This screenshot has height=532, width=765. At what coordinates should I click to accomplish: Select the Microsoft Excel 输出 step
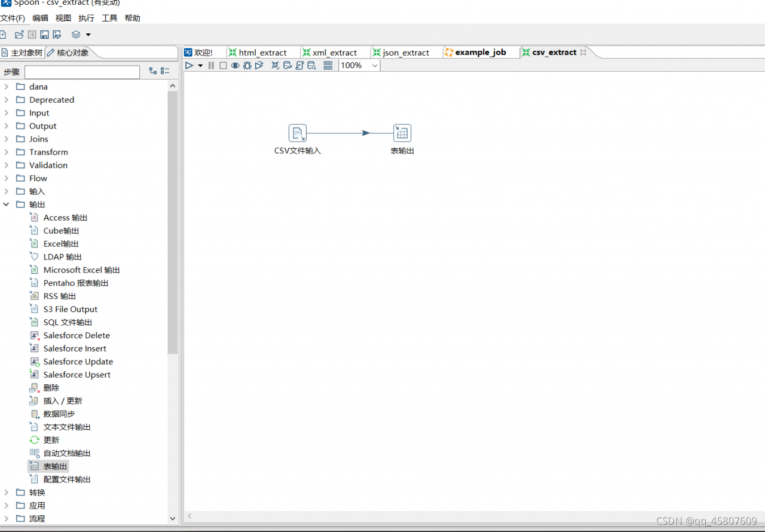coord(81,270)
